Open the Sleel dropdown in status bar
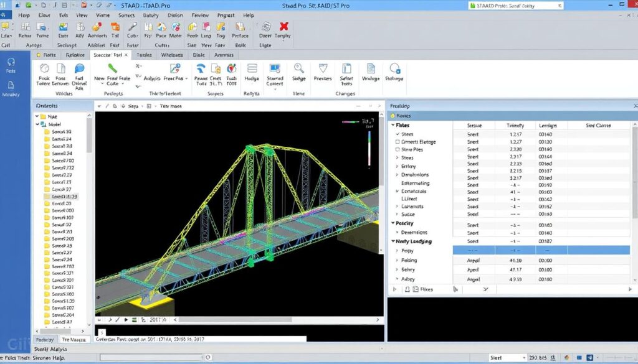Screen dimensions: 638x364 click(x=523, y=358)
